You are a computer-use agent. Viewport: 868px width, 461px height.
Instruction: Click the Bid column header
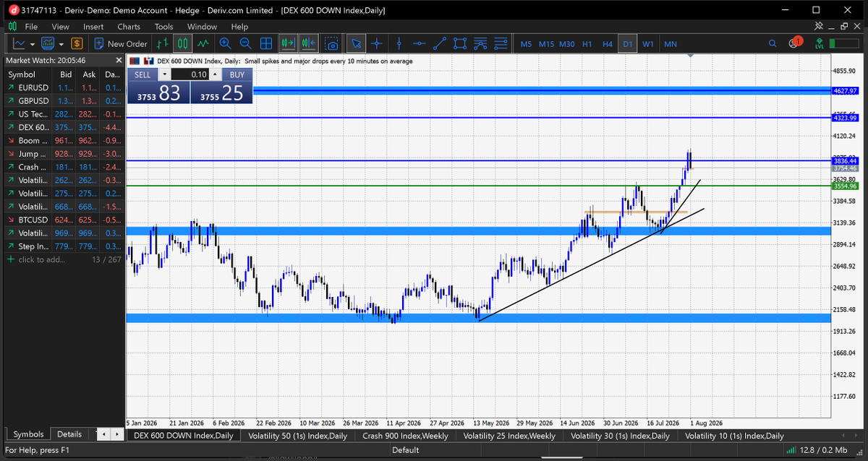[67, 74]
